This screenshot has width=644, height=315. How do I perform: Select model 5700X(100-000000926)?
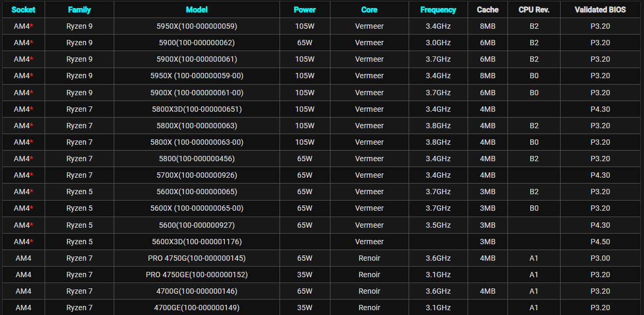click(x=197, y=175)
